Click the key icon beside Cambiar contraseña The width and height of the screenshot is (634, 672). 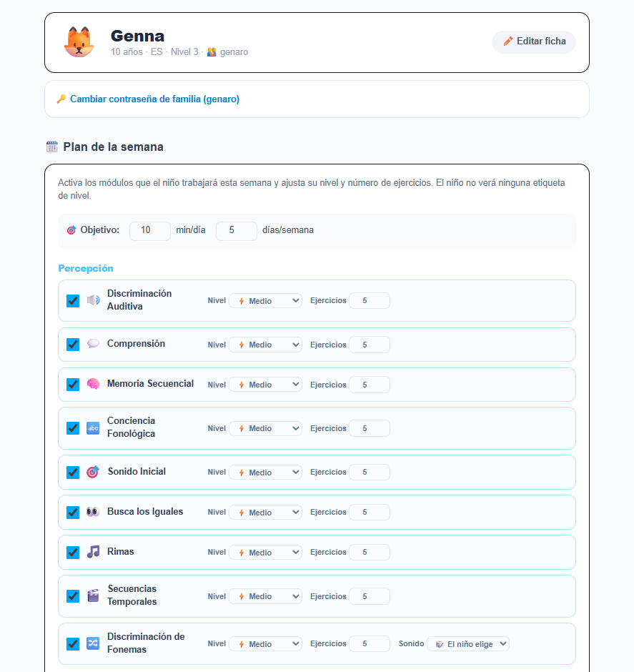click(x=61, y=99)
